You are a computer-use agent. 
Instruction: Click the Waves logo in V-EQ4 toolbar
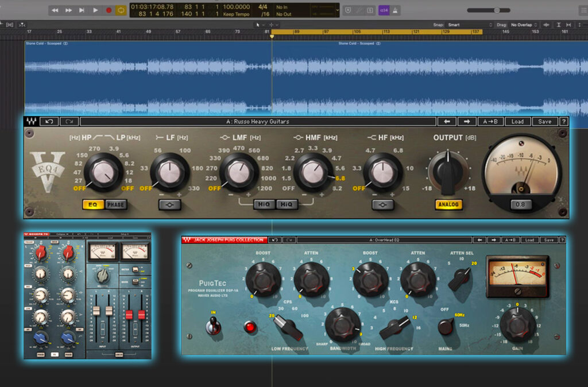[32, 122]
